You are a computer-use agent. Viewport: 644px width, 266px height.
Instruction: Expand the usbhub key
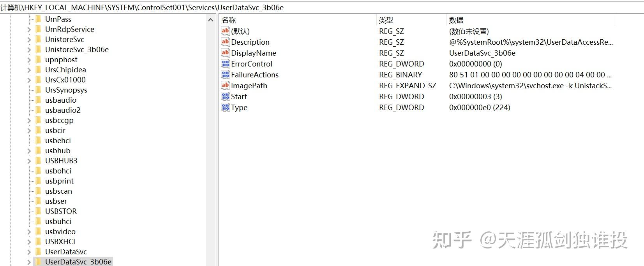click(x=29, y=150)
